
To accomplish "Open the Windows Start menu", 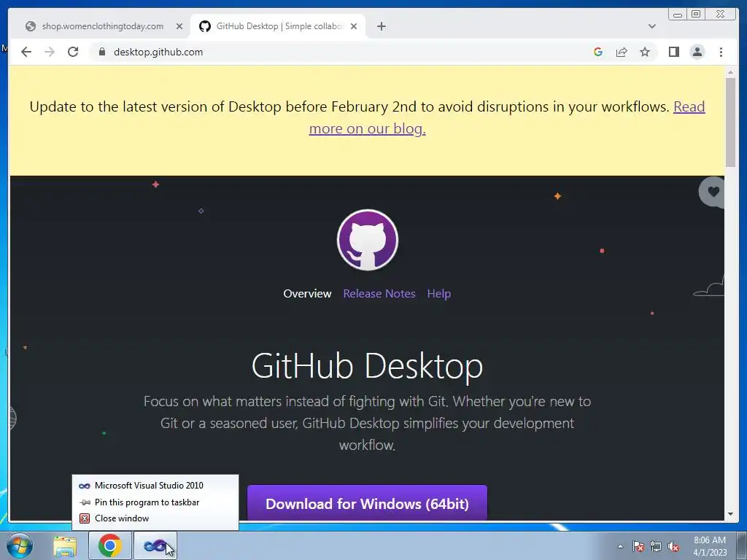I will [20, 545].
